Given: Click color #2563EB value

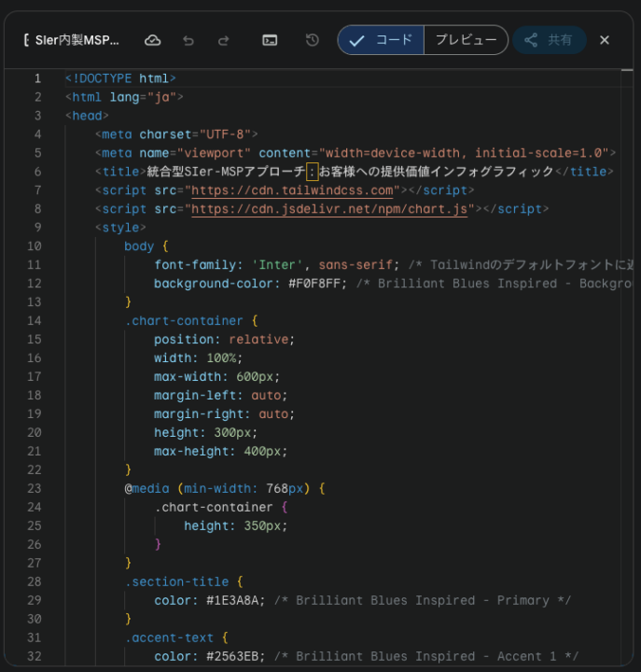Looking at the screenshot, I should [232, 656].
